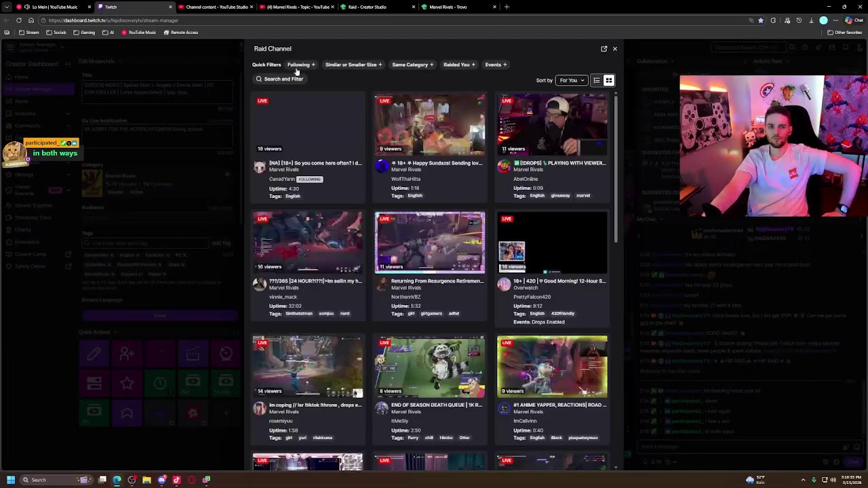
Task: Switch to grid view layout
Action: [x=609, y=81]
